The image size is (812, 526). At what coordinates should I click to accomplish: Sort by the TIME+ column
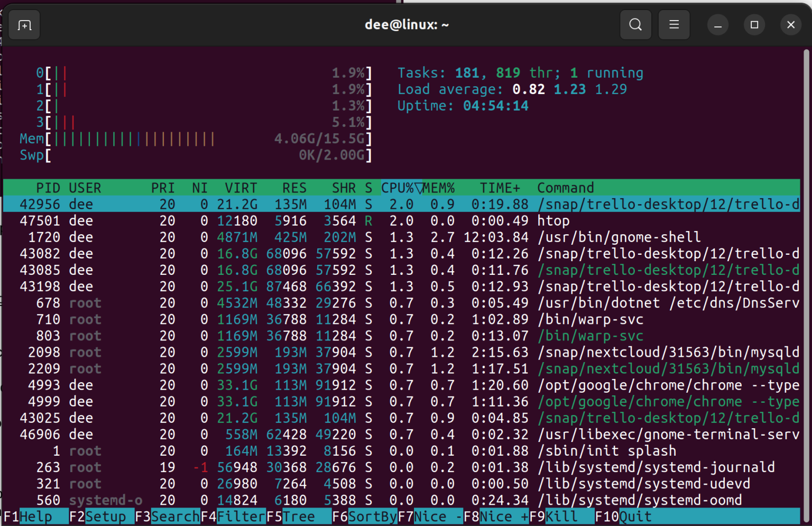500,188
